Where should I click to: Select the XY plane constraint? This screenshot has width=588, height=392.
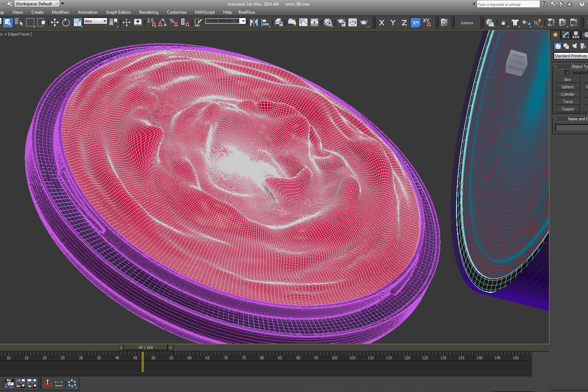[x=416, y=23]
